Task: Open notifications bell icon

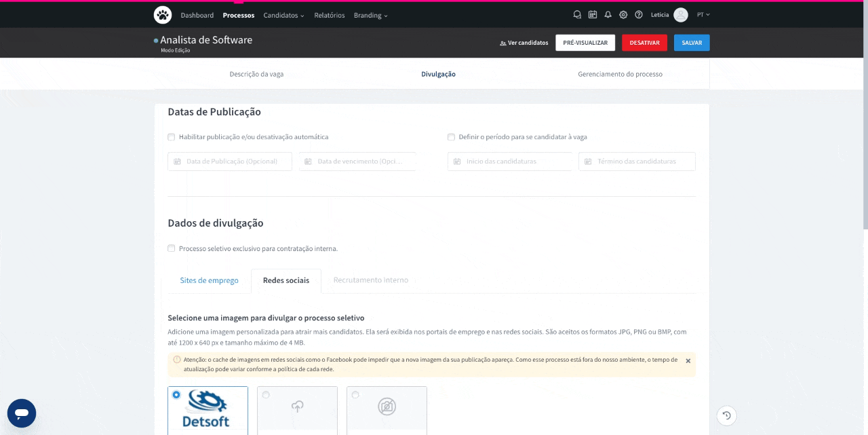Action: [x=608, y=15]
